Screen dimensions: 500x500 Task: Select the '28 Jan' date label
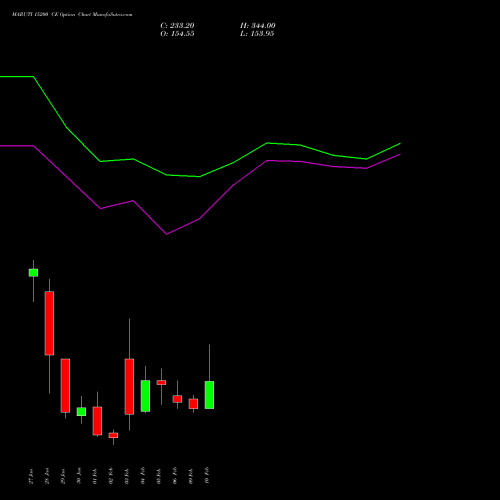pyautogui.click(x=47, y=476)
